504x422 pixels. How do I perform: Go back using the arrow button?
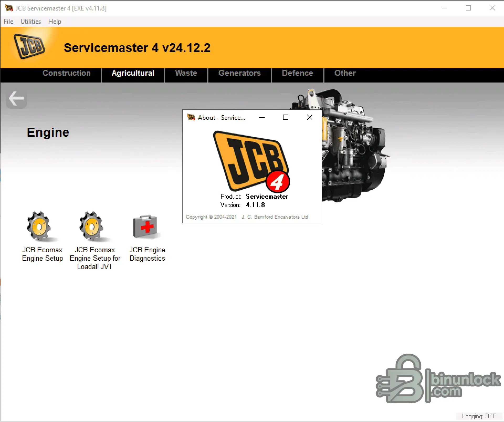point(16,99)
